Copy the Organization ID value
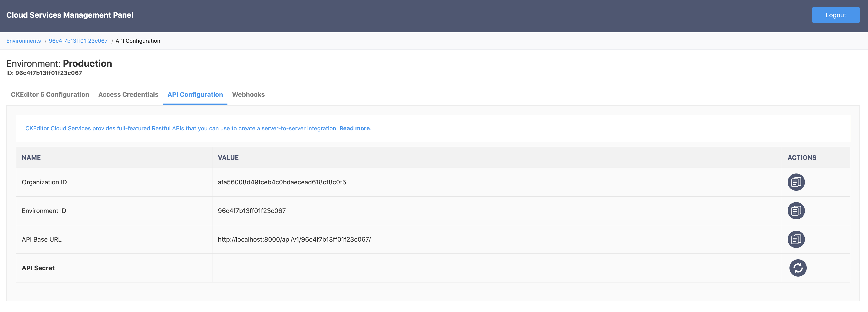The height and width of the screenshot is (312, 868). coord(796,182)
